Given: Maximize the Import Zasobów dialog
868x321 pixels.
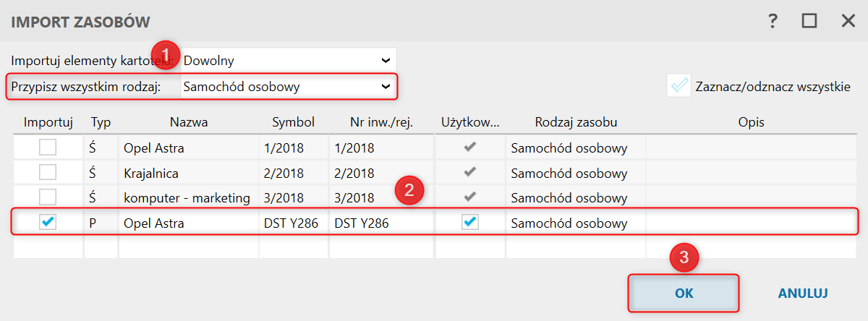Looking at the screenshot, I should point(809,21).
